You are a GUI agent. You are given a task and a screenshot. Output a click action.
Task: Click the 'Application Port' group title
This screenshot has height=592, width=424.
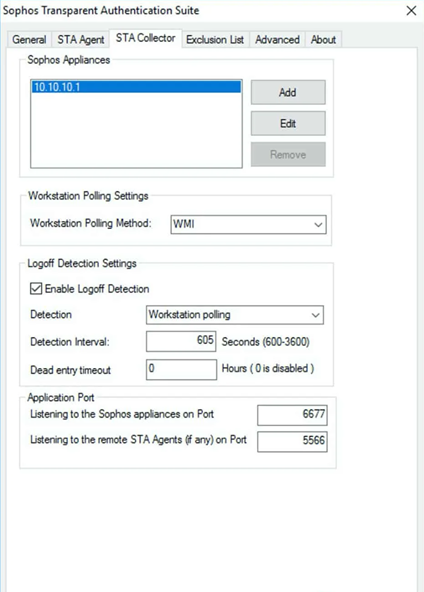[x=61, y=397]
